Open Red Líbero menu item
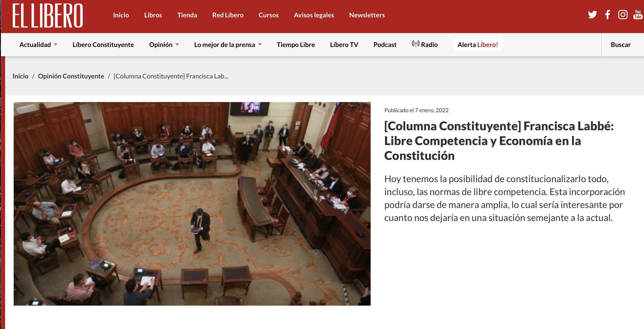Image resolution: width=644 pixels, height=329 pixels. pyautogui.click(x=228, y=15)
